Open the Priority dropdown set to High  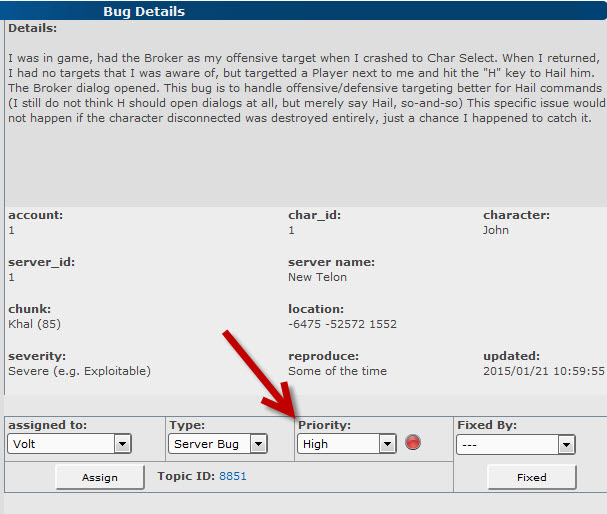347,444
